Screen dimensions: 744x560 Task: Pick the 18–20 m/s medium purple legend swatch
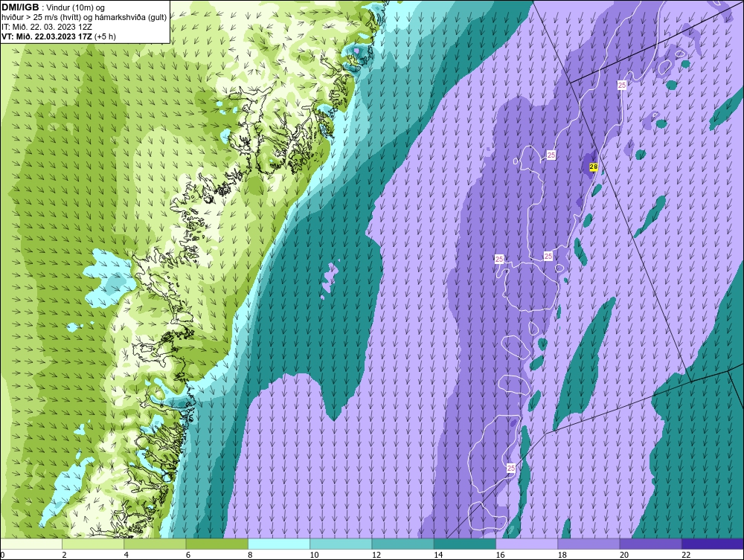(x=589, y=544)
